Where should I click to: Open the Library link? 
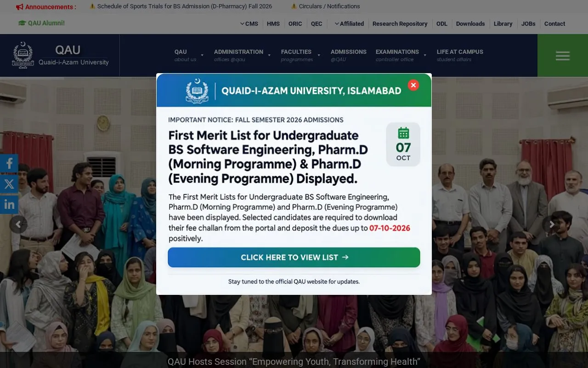coord(503,24)
